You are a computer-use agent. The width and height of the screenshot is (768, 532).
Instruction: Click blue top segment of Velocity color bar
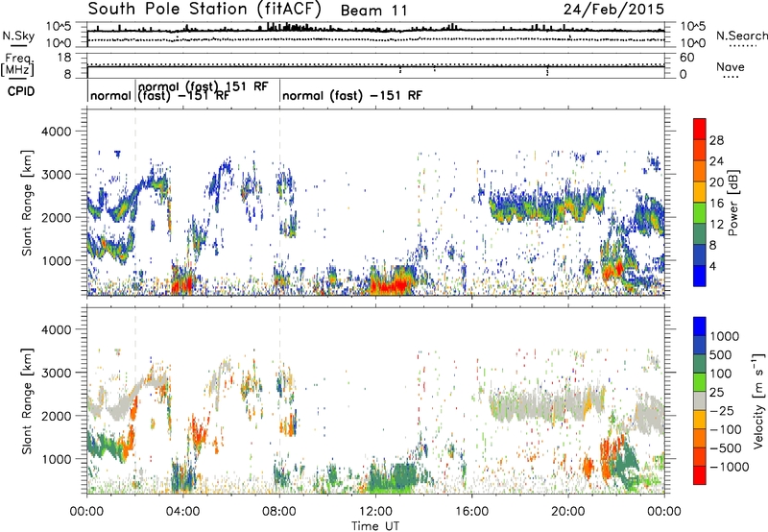[700, 326]
